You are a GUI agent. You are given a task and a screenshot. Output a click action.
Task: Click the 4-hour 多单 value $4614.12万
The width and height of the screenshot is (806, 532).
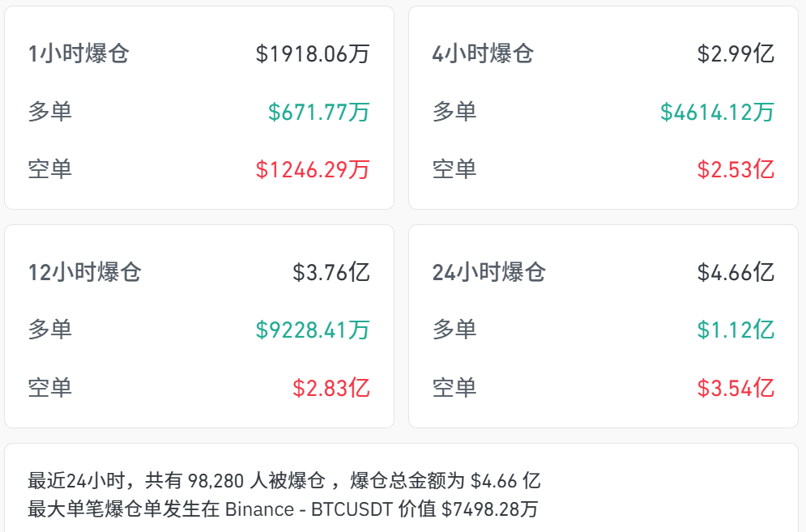point(717,112)
